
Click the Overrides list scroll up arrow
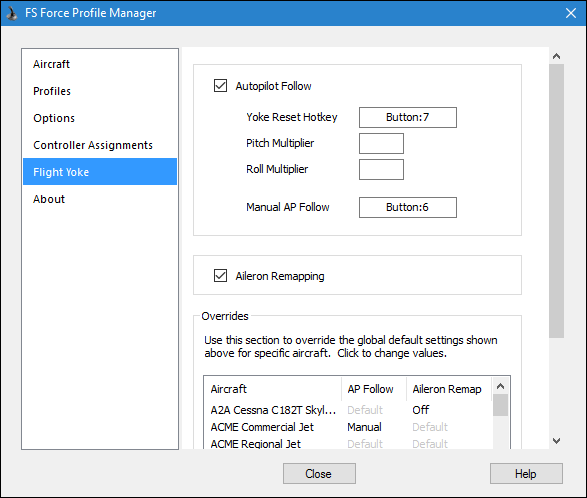(500, 386)
